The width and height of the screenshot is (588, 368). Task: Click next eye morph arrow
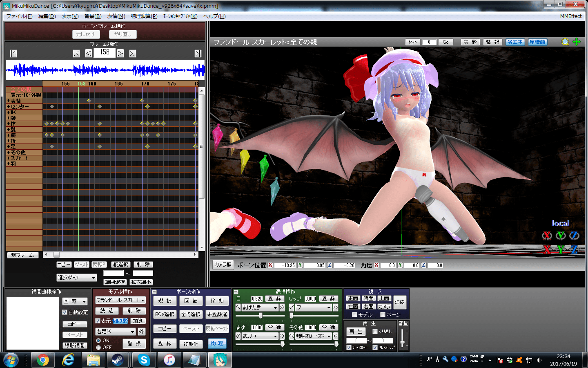(x=282, y=307)
